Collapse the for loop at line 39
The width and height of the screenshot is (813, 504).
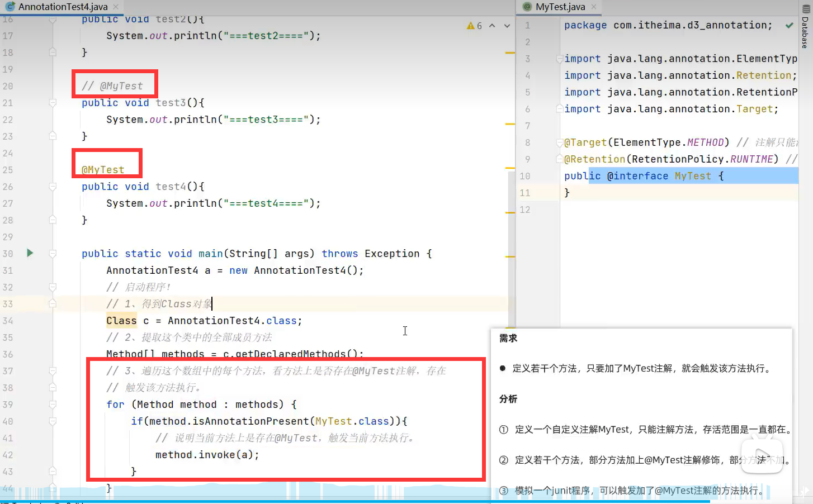53,405
